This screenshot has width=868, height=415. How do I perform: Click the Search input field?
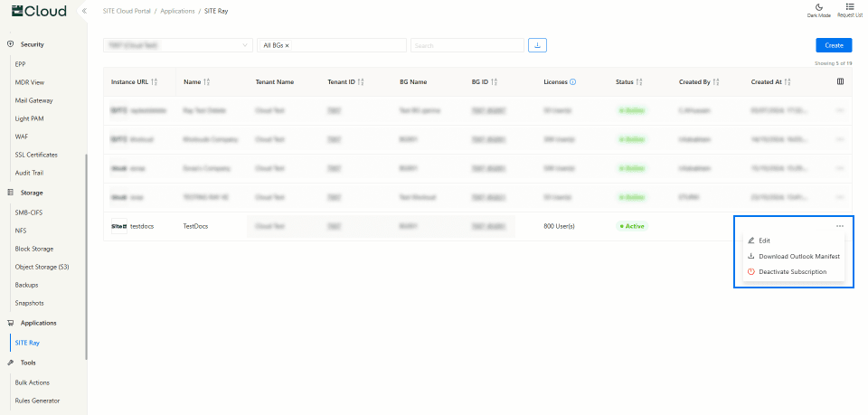pos(467,45)
